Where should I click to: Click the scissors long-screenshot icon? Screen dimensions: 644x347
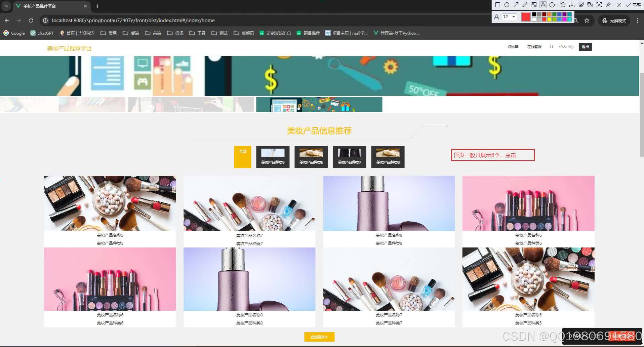coord(581,5)
